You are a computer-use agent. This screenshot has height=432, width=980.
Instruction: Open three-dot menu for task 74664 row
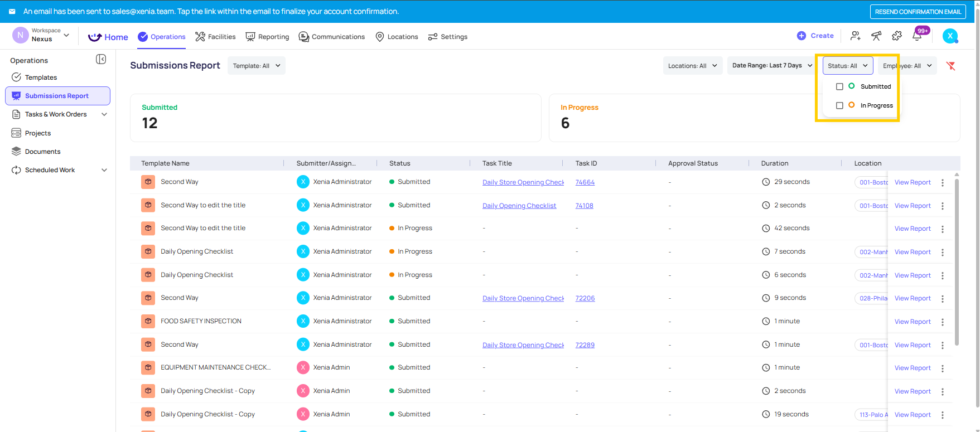click(943, 182)
